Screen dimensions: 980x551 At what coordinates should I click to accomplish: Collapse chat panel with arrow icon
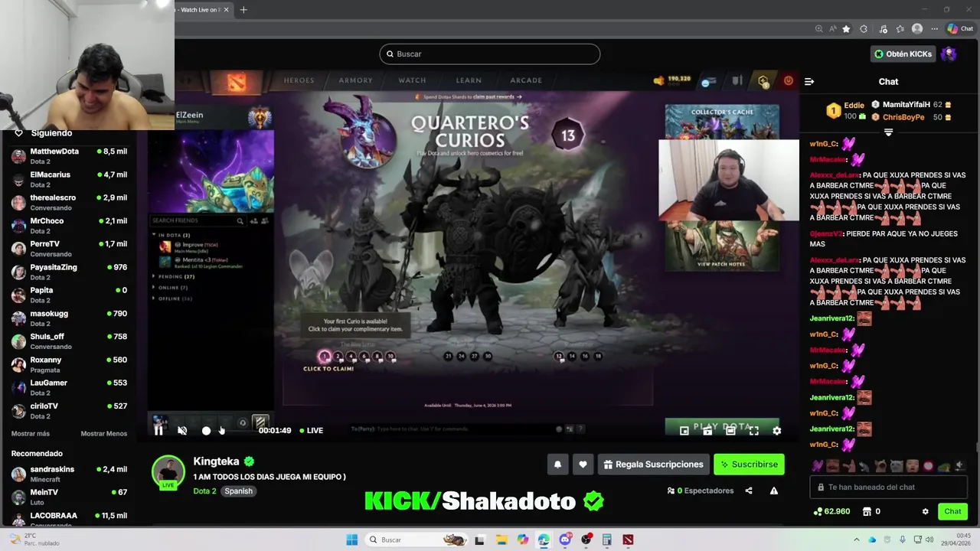(x=809, y=81)
